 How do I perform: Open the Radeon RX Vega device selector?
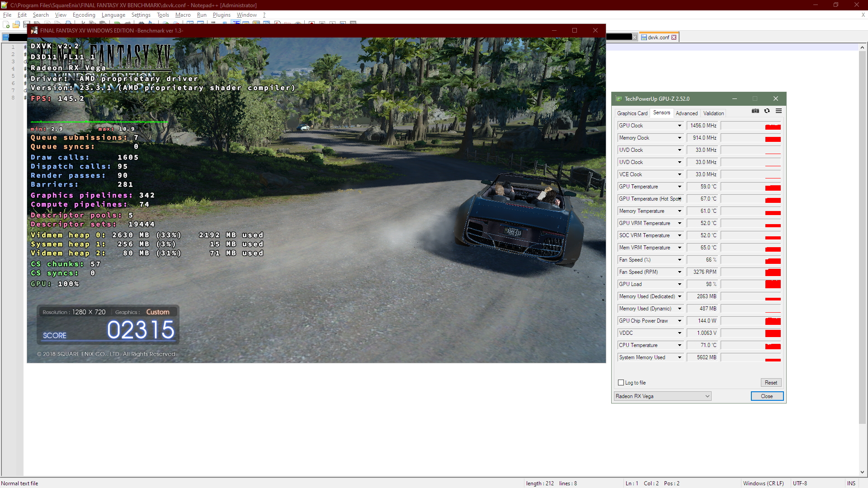(x=662, y=396)
